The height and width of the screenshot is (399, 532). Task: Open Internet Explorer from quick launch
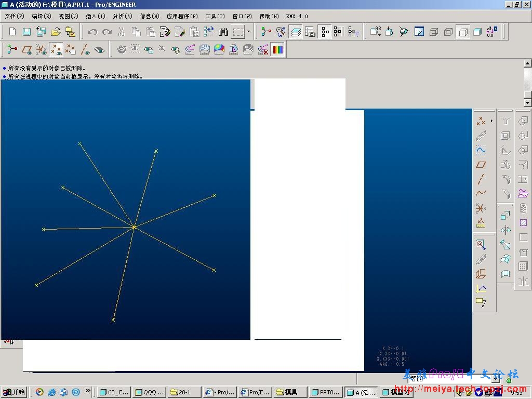point(51,392)
